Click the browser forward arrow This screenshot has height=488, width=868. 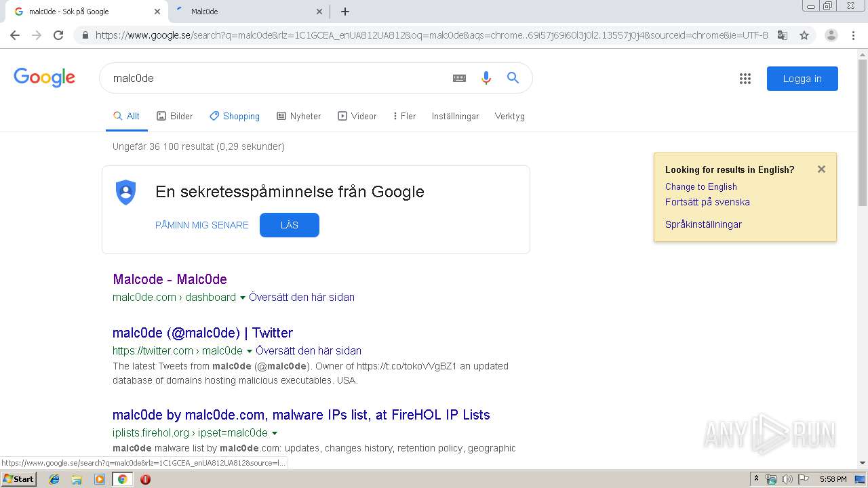(x=37, y=35)
